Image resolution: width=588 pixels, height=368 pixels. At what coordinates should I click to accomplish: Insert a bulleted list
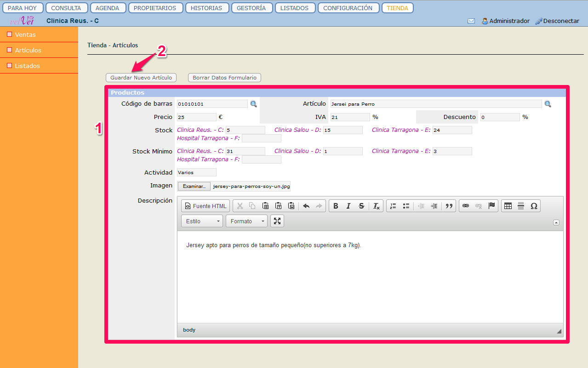coord(406,206)
